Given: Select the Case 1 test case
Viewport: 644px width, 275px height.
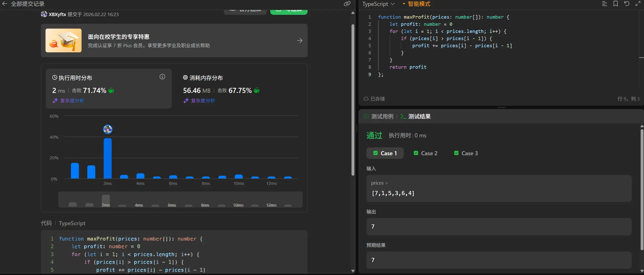Looking at the screenshot, I should 385,153.
